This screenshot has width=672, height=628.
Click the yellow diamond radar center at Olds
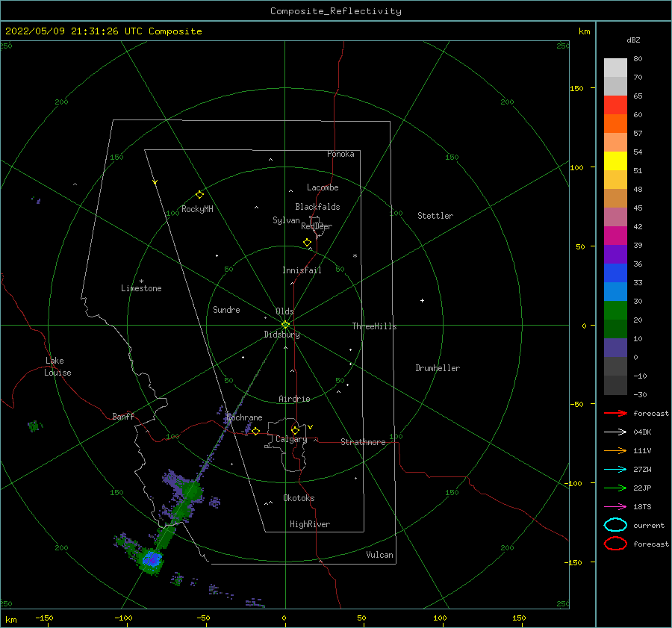point(285,325)
